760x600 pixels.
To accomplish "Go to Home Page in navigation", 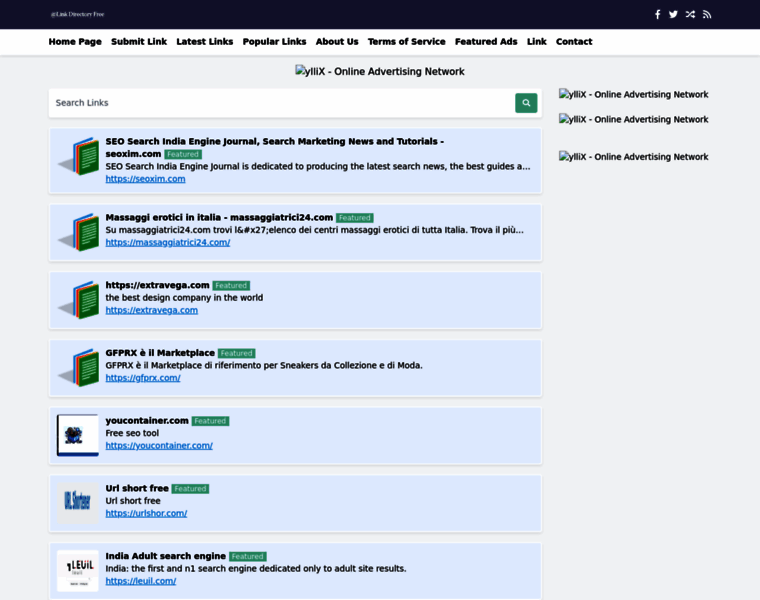I will coord(75,42).
